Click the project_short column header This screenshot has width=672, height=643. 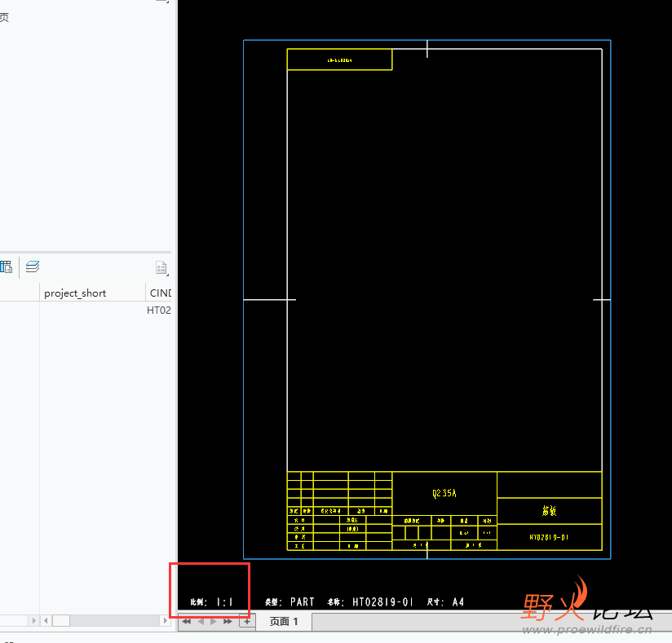point(75,293)
